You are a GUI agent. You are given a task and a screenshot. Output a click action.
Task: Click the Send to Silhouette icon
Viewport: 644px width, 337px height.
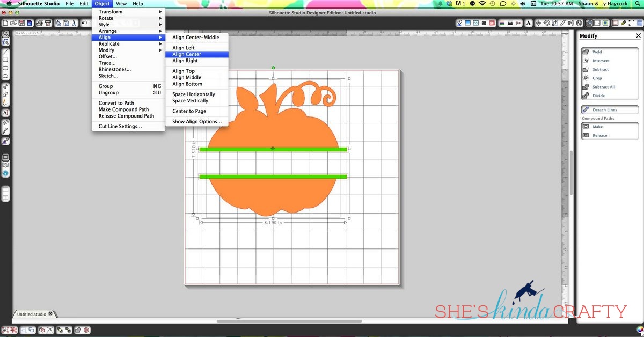(x=48, y=23)
